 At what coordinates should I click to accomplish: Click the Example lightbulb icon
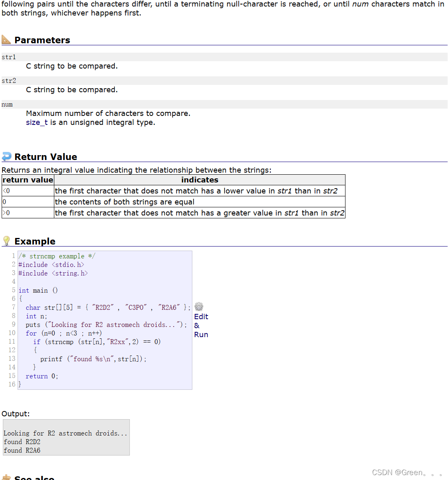[x=7, y=241]
